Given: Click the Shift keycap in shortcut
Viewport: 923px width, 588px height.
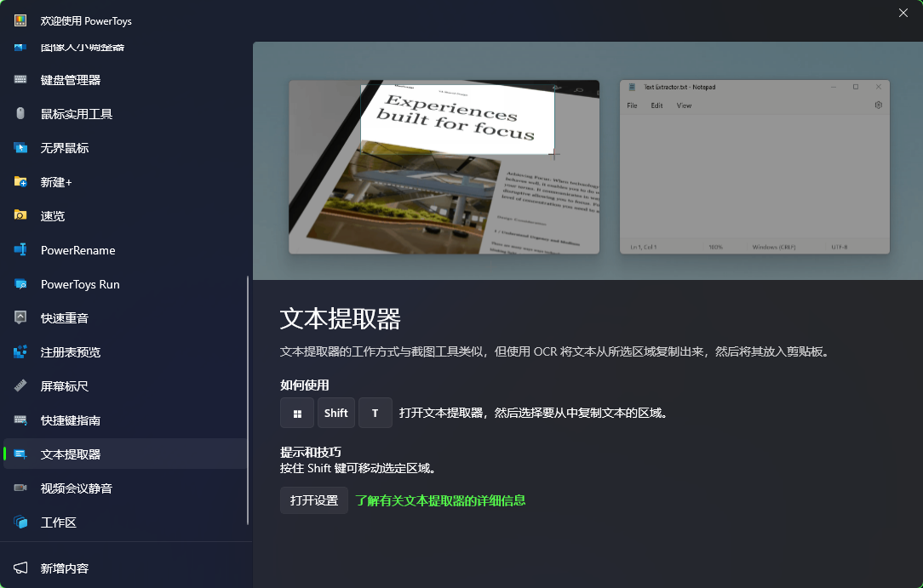Looking at the screenshot, I should [x=336, y=413].
